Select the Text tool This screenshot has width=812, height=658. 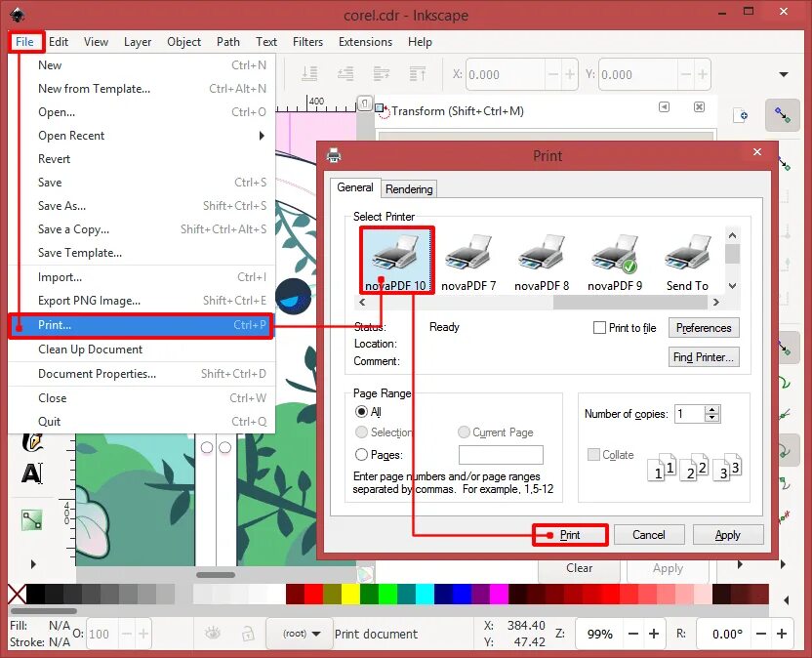click(31, 473)
